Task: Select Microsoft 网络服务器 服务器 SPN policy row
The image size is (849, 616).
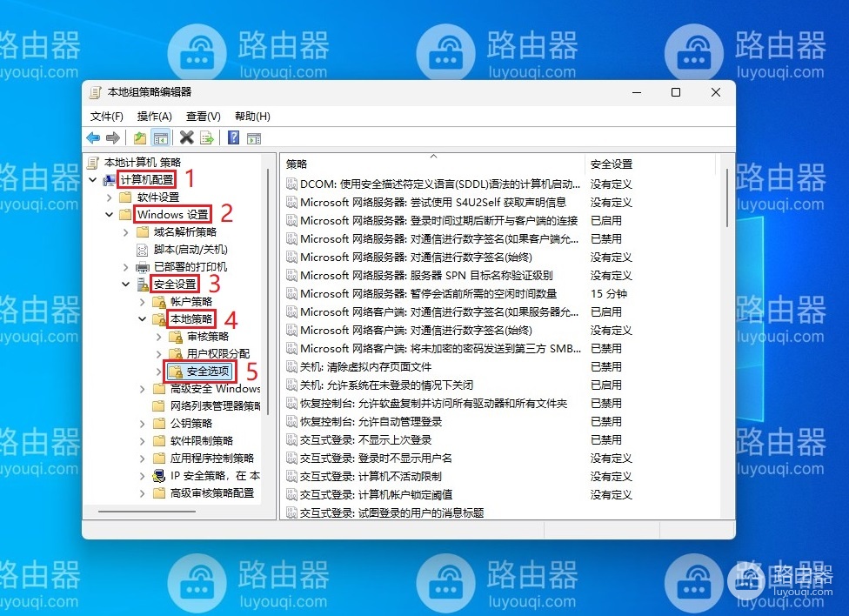Action: (426, 275)
